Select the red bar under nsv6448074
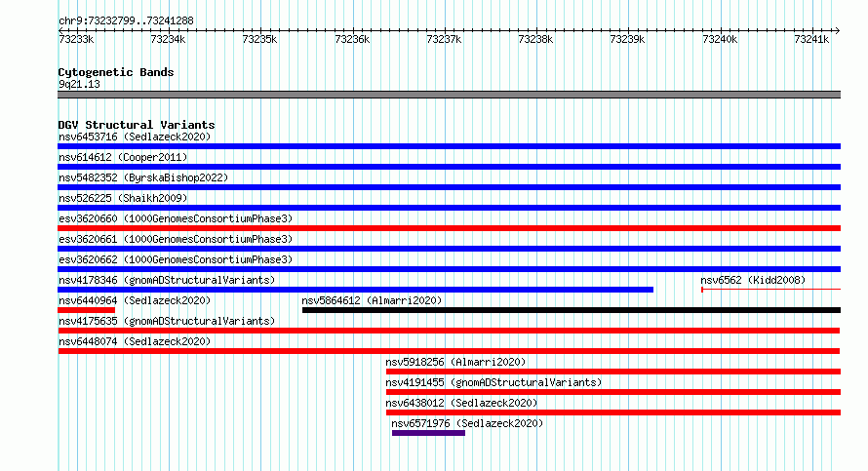Viewport: 868px width, 471px height. pos(449,351)
